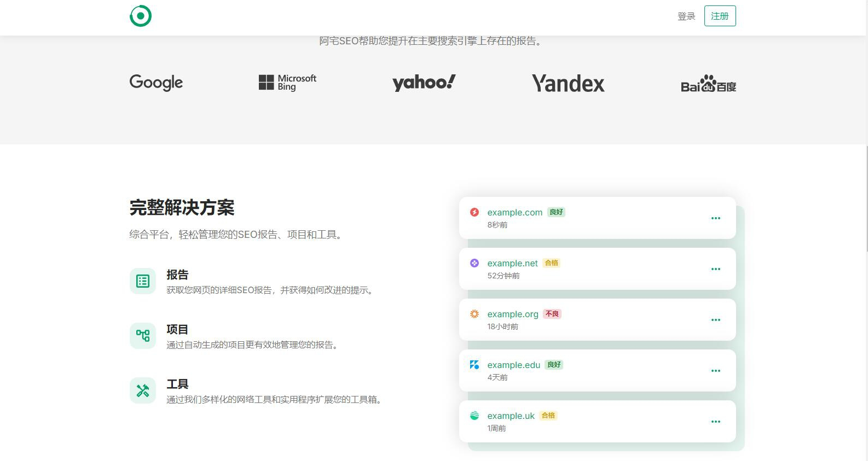The width and height of the screenshot is (868, 461).
Task: Click the 52分钟前 timestamp
Action: pyautogui.click(x=504, y=276)
